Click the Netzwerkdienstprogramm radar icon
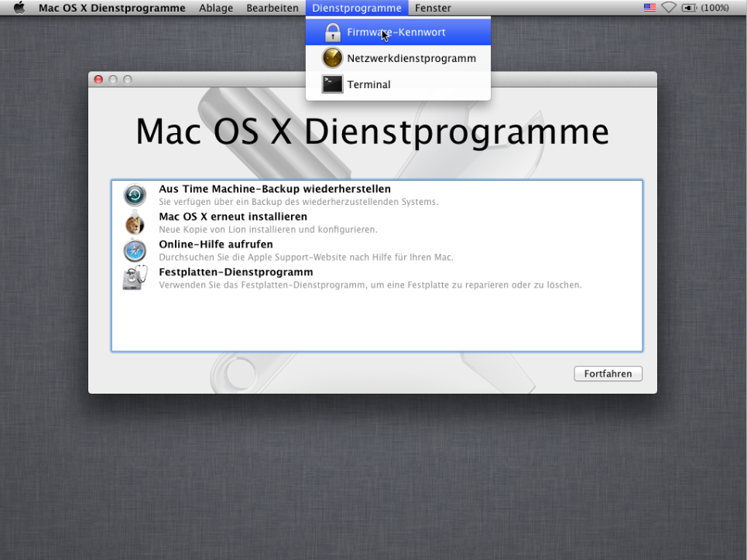This screenshot has width=747, height=560. tap(333, 58)
